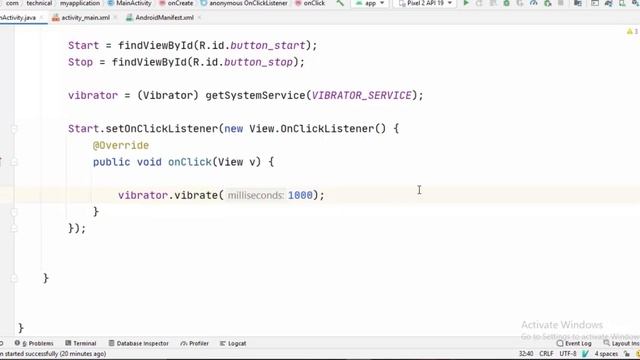This screenshot has height=360, width=640.
Task: Click the onClick breadcrumb in navigation bar
Action: click(x=310, y=3)
